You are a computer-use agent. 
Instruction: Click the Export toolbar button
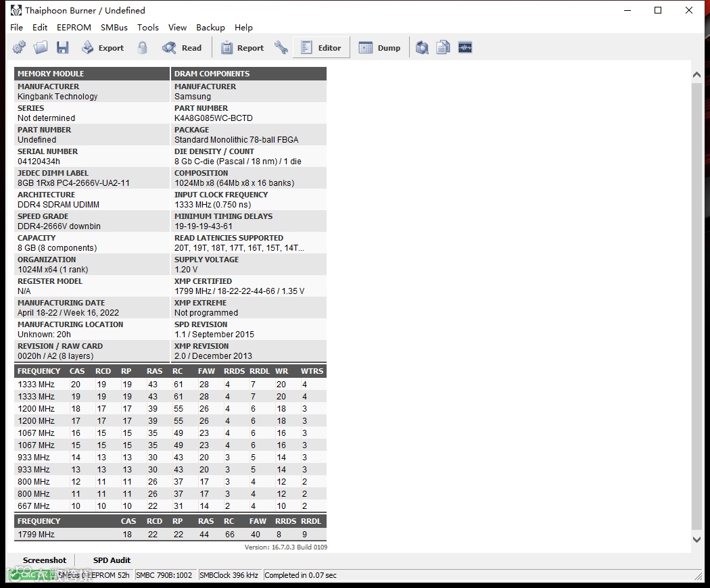click(102, 47)
